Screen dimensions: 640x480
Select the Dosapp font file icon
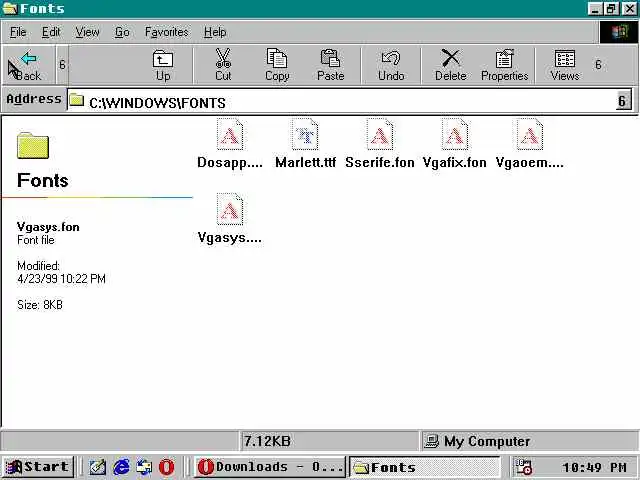(230, 134)
